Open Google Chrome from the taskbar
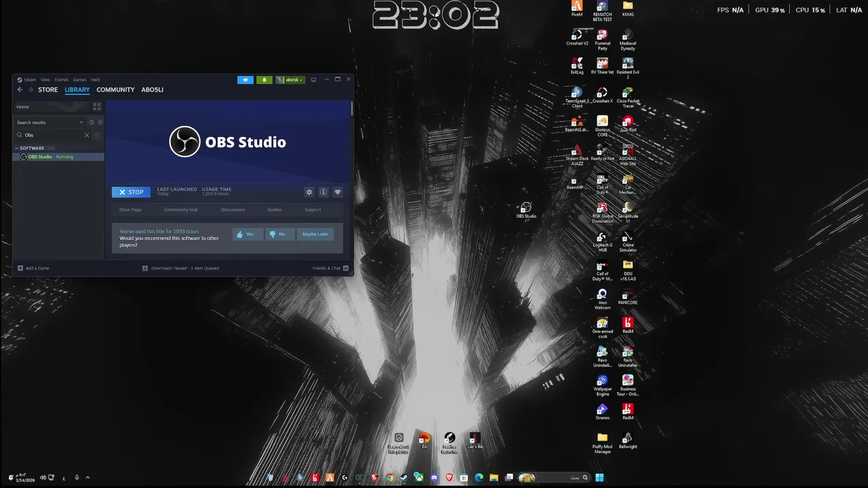This screenshot has width=868, height=488. point(390,478)
